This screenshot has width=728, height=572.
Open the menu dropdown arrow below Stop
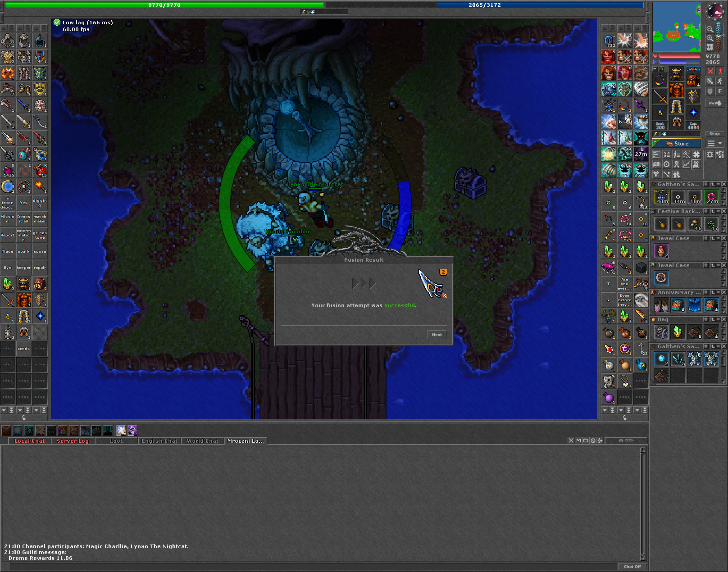pyautogui.click(x=720, y=144)
